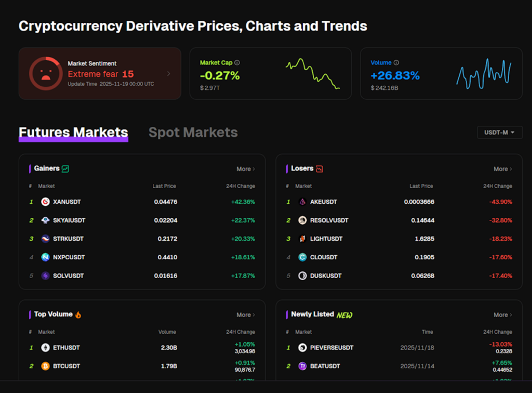This screenshot has height=393, width=532.
Task: Open the USDT-M dropdown
Action: coord(499,132)
